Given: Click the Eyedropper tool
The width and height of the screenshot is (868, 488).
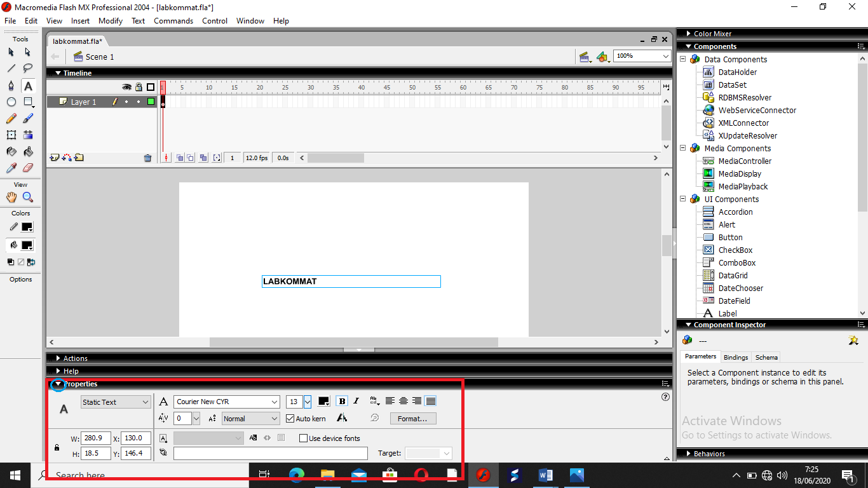Looking at the screenshot, I should [11, 168].
